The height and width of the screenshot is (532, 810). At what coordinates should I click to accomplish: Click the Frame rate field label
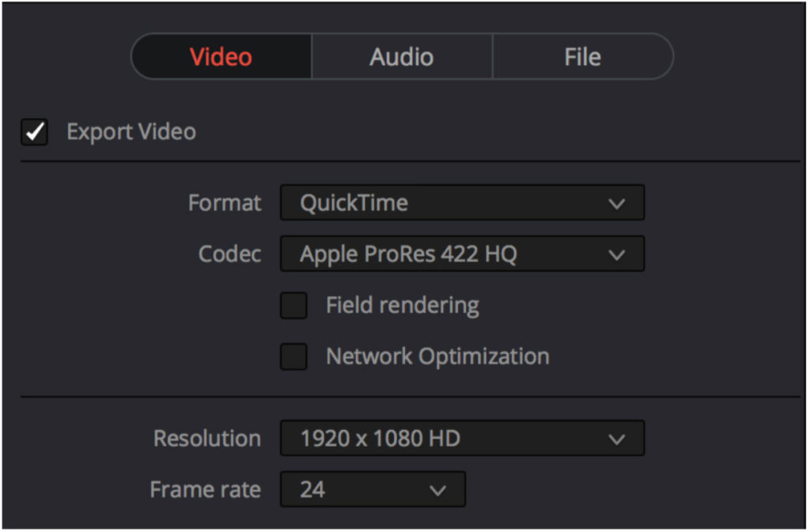tap(205, 489)
